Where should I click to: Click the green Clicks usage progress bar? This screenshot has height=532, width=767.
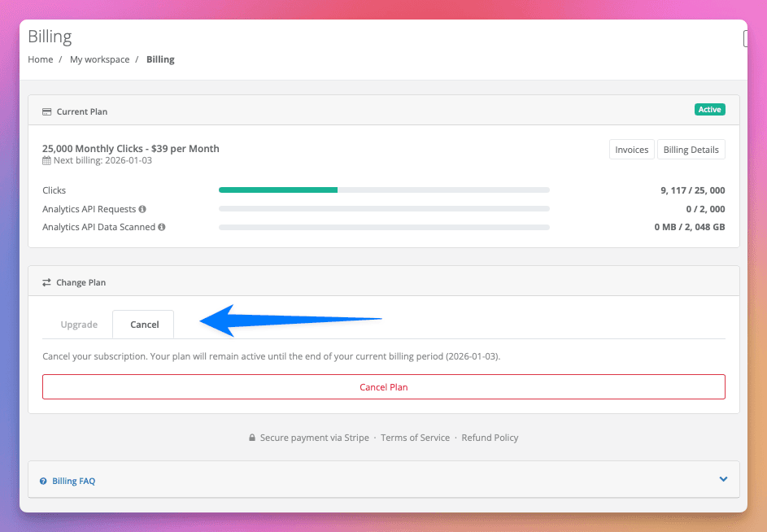(278, 190)
